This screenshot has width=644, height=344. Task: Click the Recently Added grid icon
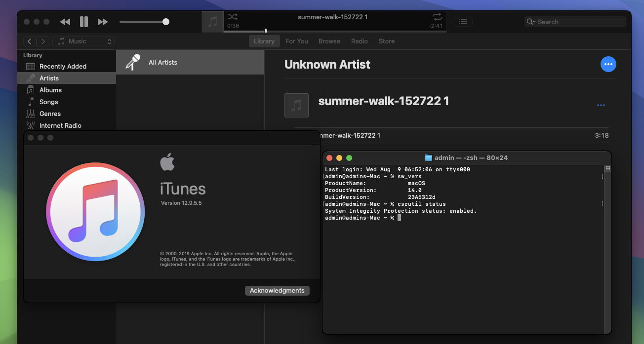point(31,66)
